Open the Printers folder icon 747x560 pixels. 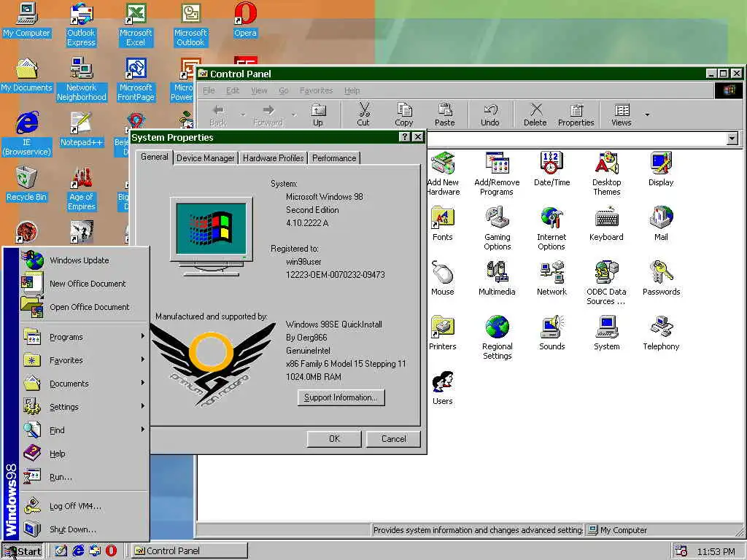pyautogui.click(x=443, y=333)
